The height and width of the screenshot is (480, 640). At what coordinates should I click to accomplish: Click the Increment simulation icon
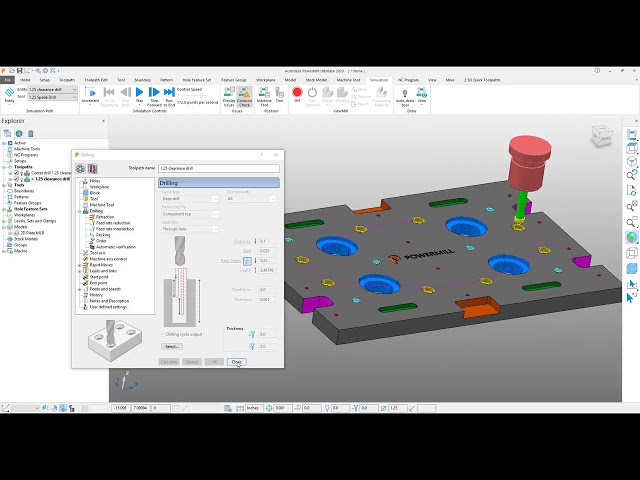pos(91,95)
